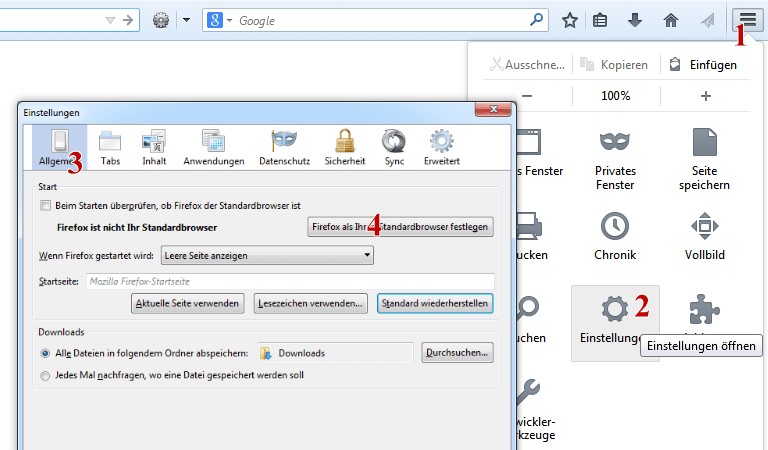Click into the Startseite input field
Image resolution: width=768 pixels, height=450 pixels.
[x=290, y=282]
